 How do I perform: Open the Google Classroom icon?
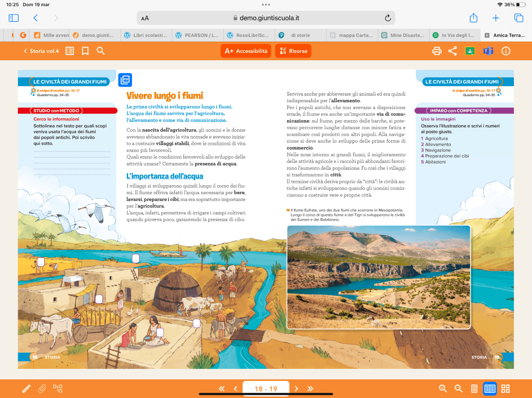pyautogui.click(x=470, y=51)
